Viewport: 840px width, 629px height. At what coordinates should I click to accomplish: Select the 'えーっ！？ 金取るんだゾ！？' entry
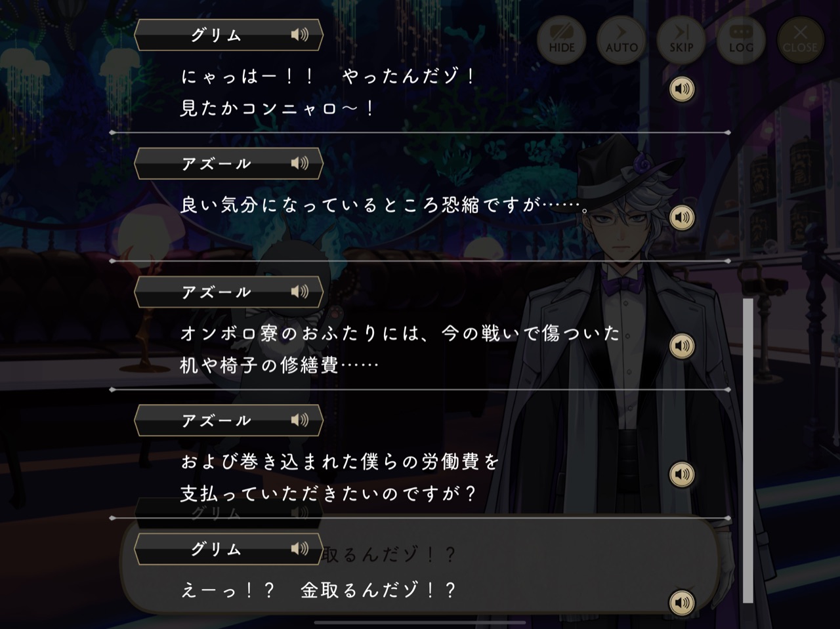[x=318, y=590]
